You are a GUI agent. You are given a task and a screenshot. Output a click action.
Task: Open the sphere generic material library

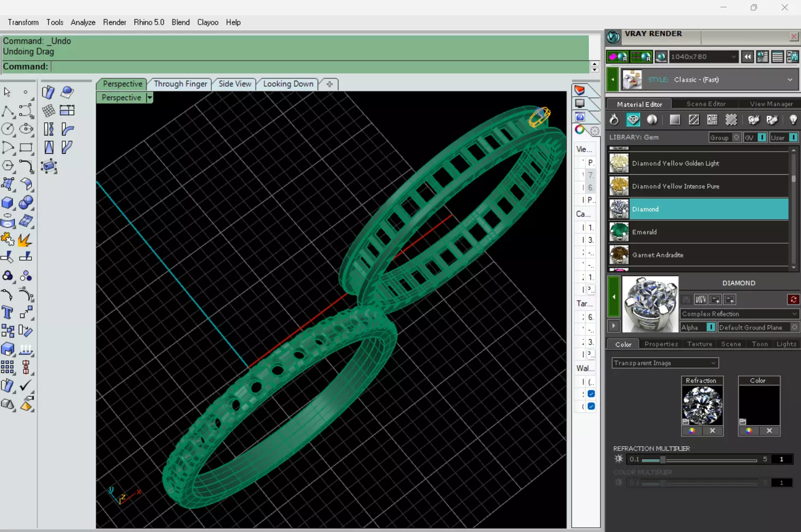652,120
